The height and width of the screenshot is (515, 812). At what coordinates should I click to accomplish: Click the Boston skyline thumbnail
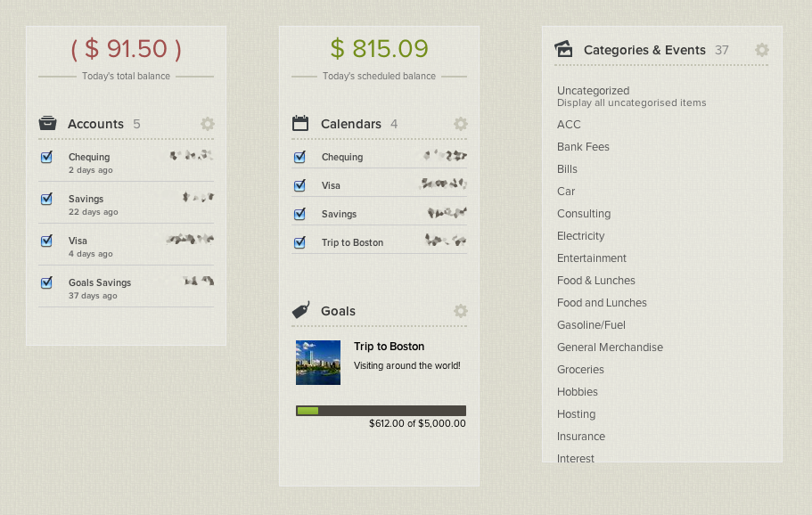[x=317, y=363]
